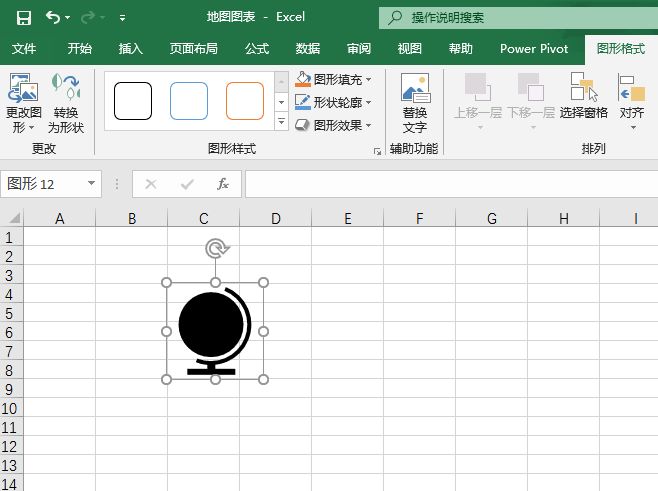This screenshot has width=658, height=491.
Task: Select the 图形格式 tab
Action: click(621, 49)
